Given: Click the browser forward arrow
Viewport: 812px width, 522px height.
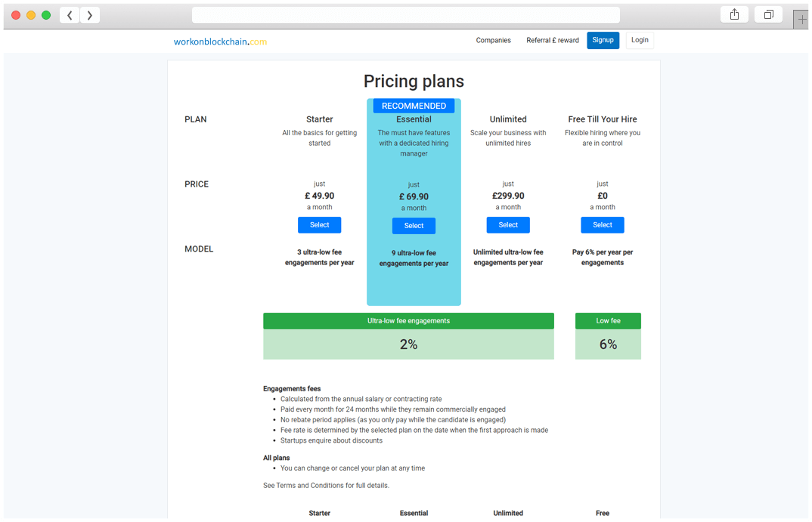Looking at the screenshot, I should (90, 14).
